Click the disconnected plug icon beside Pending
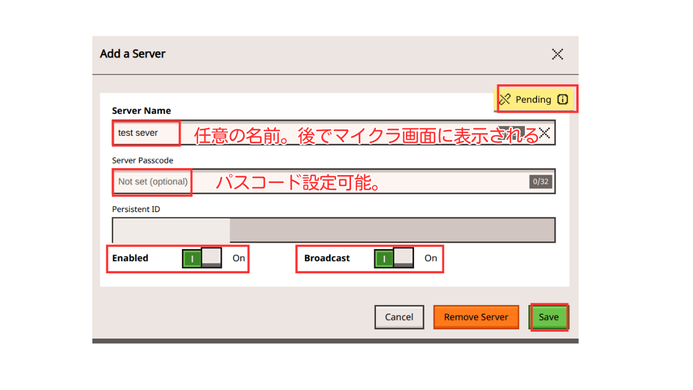This screenshot has height=390, width=693. [505, 99]
